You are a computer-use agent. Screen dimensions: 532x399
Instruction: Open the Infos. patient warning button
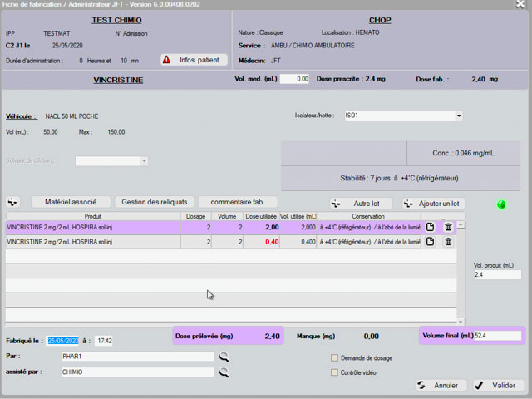point(193,60)
